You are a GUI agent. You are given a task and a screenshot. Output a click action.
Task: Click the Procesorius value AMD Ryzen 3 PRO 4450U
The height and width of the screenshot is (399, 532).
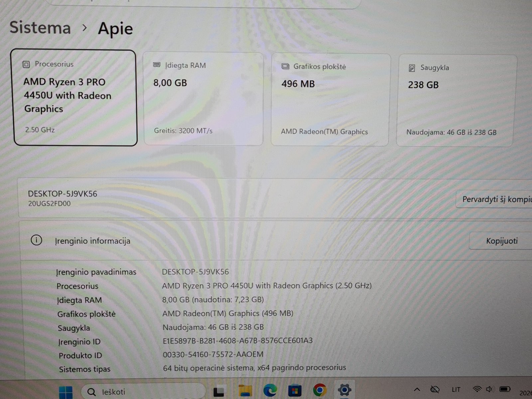point(267,286)
